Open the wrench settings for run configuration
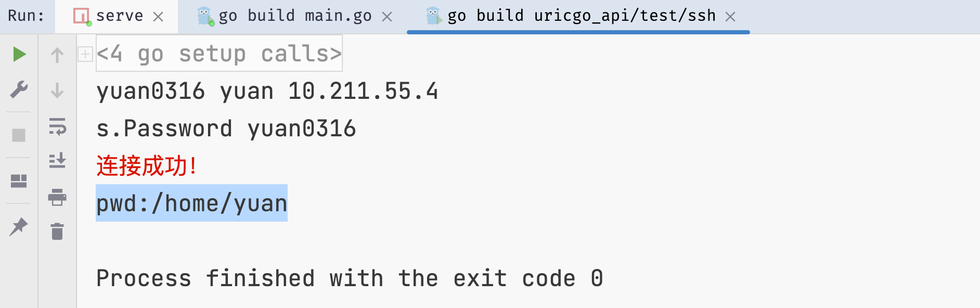This screenshot has height=308, width=980. [19, 89]
